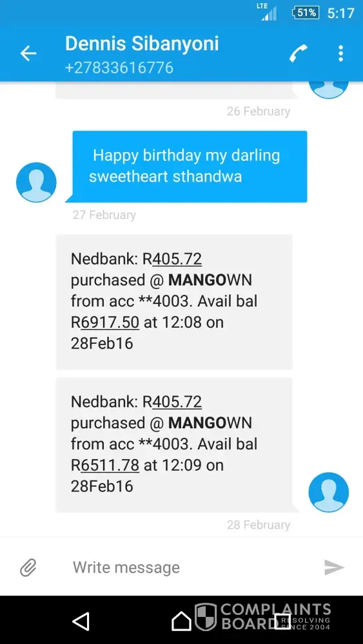Screen dimensions: 363x644
Task: Tap the Android home navigation button
Action: point(181,621)
